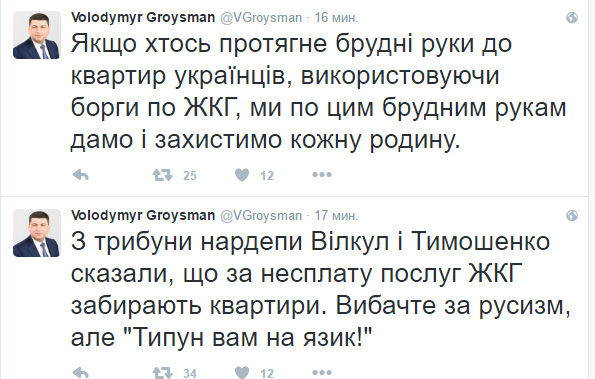Viewport: 595px width, 379px height.
Task: Open Volodymyr Groysman name on second tweet
Action: [x=143, y=215]
